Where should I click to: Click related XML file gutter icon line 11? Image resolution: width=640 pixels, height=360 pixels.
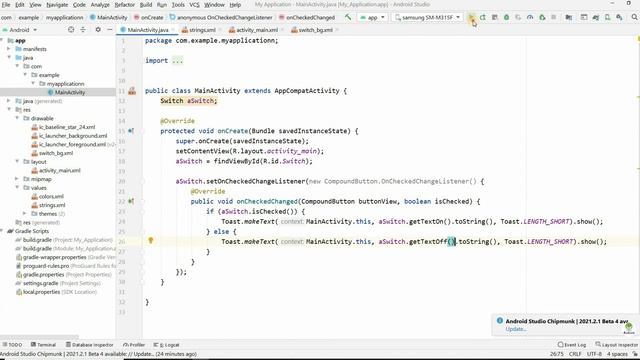(132, 91)
